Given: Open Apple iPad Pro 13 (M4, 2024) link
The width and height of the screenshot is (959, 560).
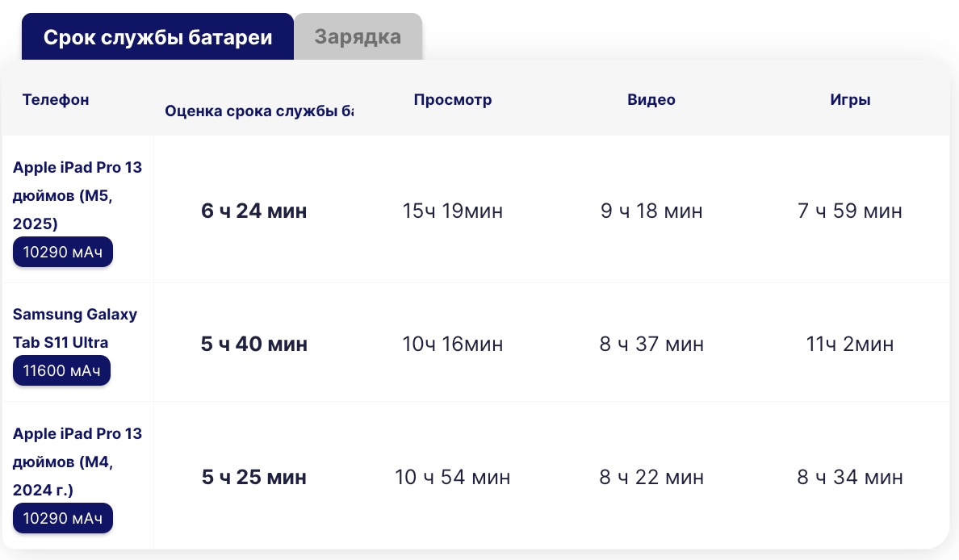Looking at the screenshot, I should [x=77, y=462].
